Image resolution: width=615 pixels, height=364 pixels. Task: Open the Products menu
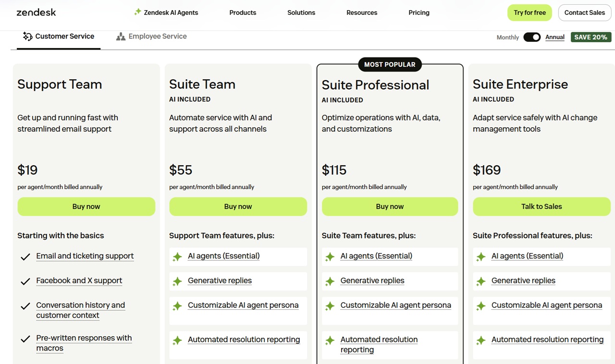click(x=243, y=12)
